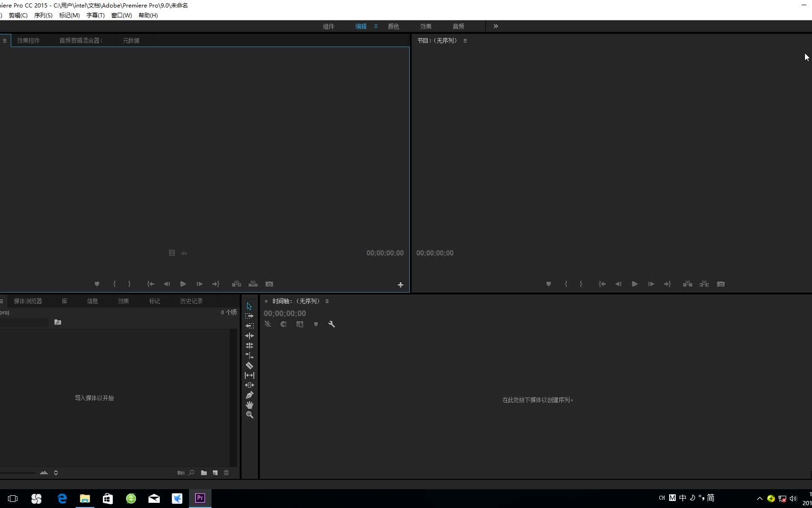Select the Track Select Forward tool
Screen dimensions: 812x508
(x=249, y=316)
